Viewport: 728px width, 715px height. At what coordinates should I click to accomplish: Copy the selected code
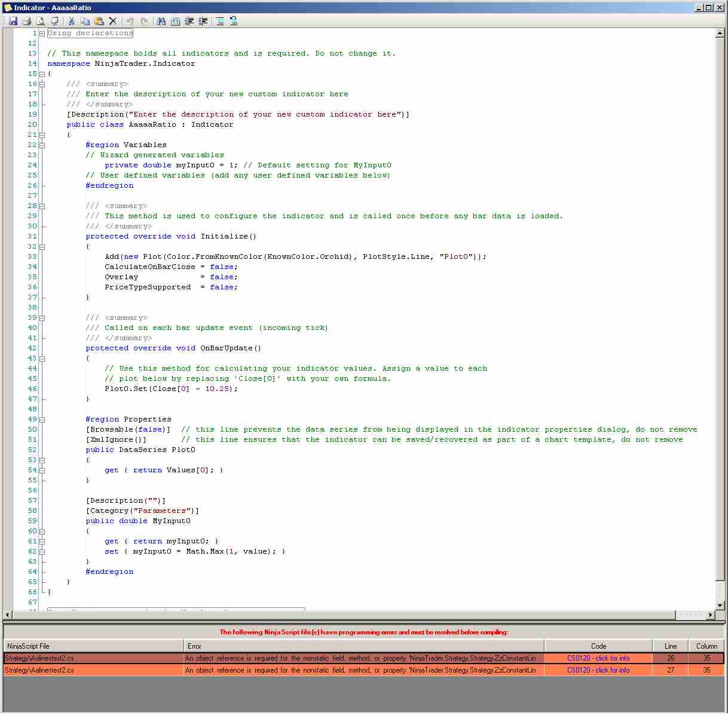[85, 21]
